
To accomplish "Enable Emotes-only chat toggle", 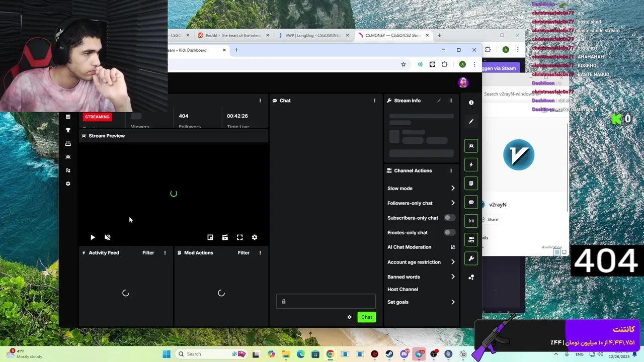I will (x=449, y=233).
